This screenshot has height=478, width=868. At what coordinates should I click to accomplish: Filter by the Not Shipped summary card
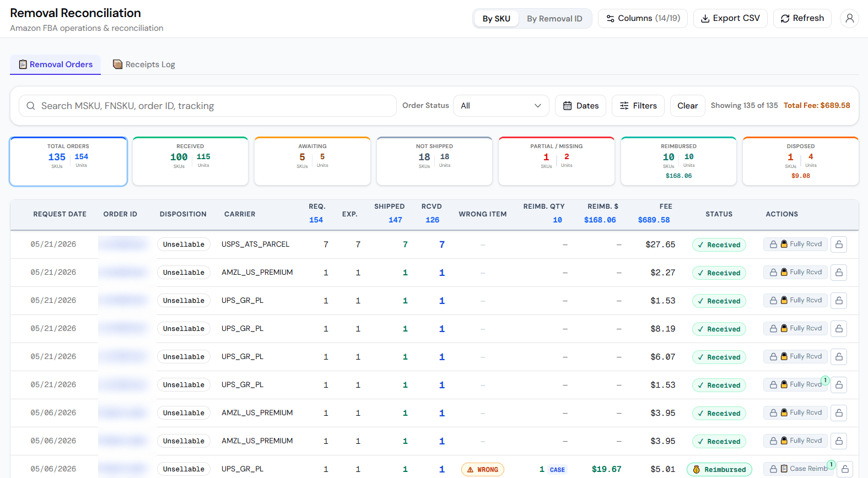pyautogui.click(x=434, y=161)
